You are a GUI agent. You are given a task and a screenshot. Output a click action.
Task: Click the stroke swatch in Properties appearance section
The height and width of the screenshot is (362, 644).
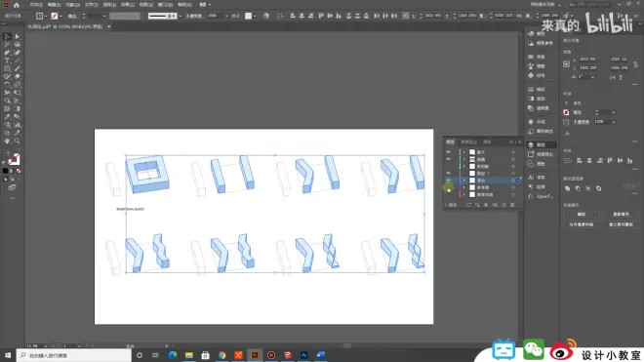pyautogui.click(x=566, y=112)
